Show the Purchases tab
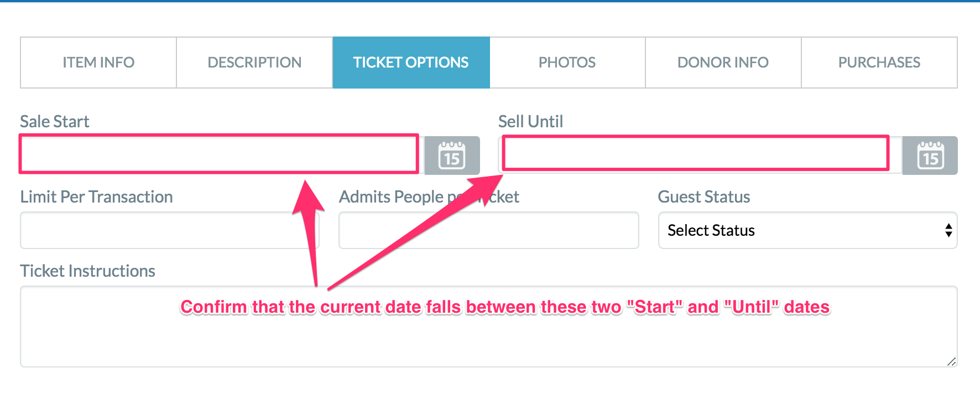The width and height of the screenshot is (980, 404). 879,63
